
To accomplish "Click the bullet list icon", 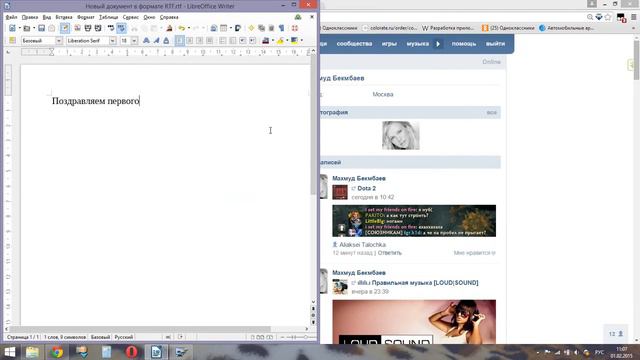I will [233, 40].
